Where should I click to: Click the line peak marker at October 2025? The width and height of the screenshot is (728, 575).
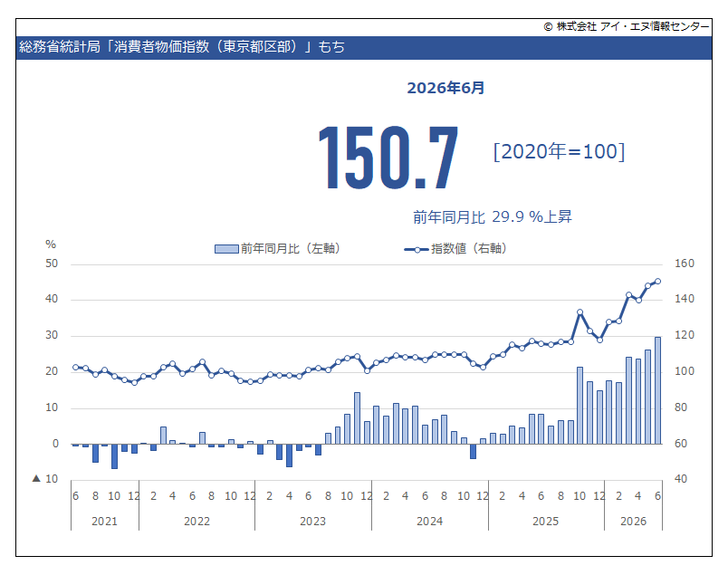pyautogui.click(x=580, y=312)
